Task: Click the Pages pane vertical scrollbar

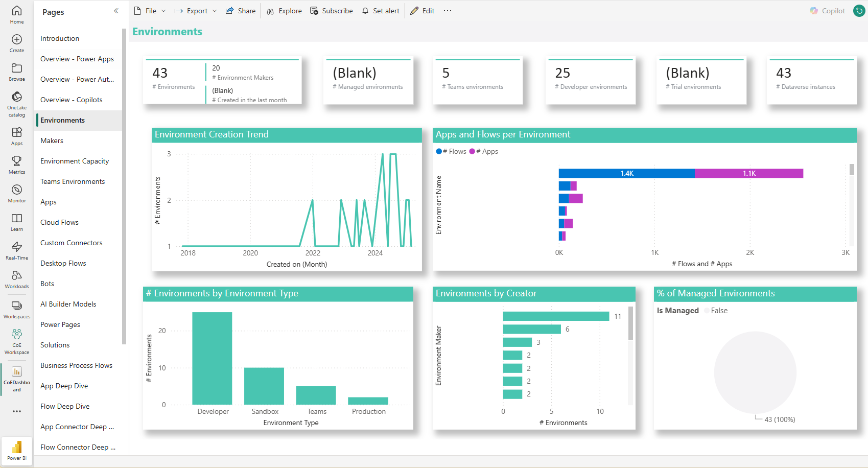Action: pyautogui.click(x=124, y=186)
